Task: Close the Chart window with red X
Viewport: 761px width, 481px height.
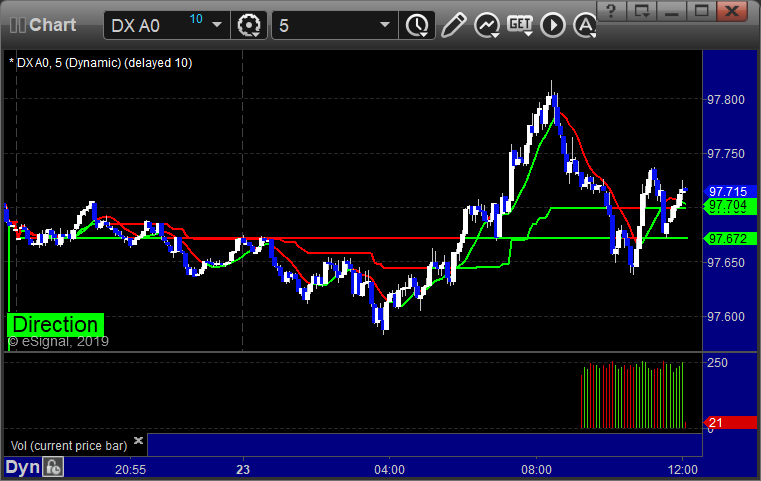Action: point(732,11)
